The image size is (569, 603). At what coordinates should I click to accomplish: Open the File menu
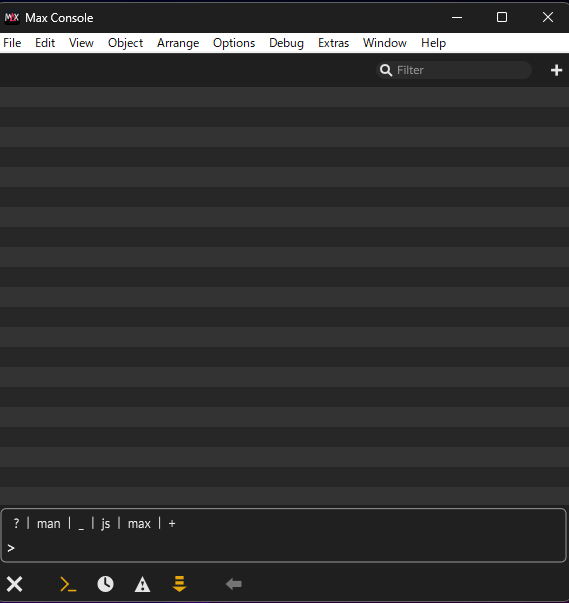click(12, 43)
